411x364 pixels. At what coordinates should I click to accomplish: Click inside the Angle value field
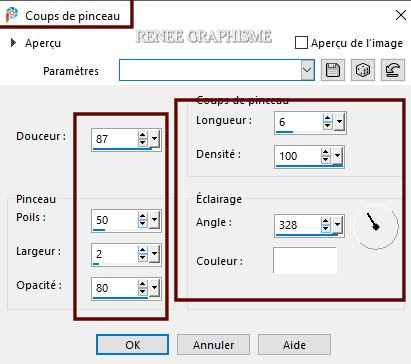(298, 225)
